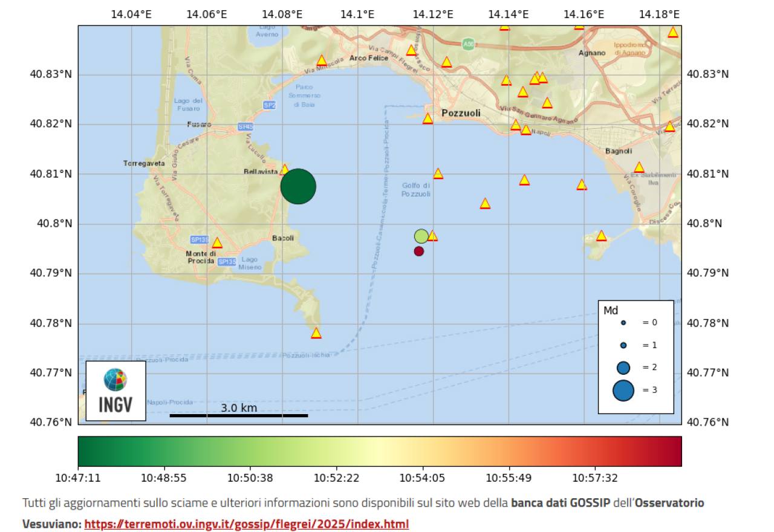
Task: Click the Md = 3 legend circle
Action: pyautogui.click(x=623, y=391)
